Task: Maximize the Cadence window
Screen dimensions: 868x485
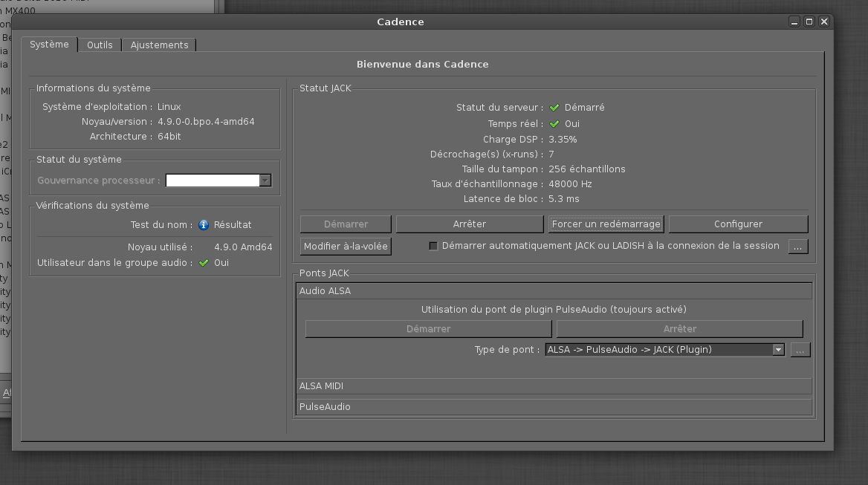Action: pyautogui.click(x=809, y=22)
